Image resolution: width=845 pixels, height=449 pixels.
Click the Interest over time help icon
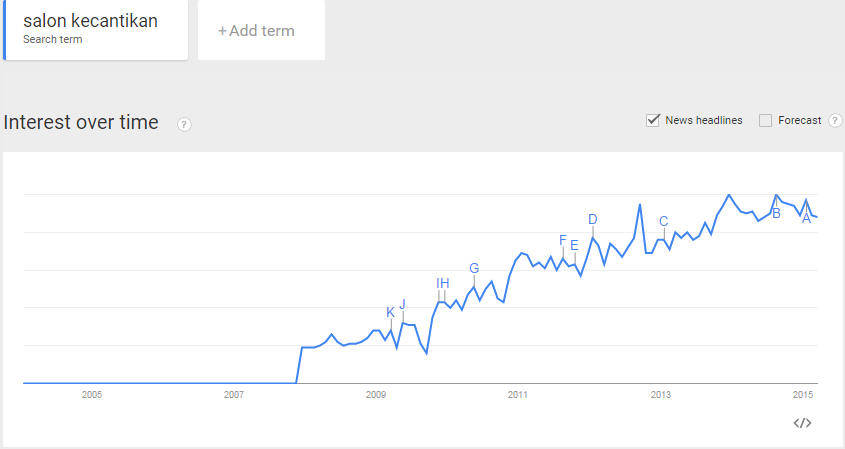(x=184, y=125)
